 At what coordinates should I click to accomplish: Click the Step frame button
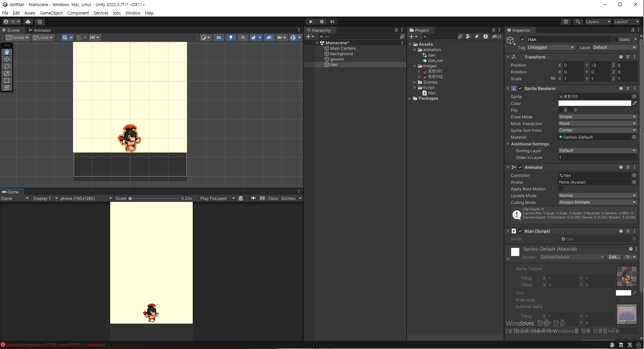(x=332, y=22)
